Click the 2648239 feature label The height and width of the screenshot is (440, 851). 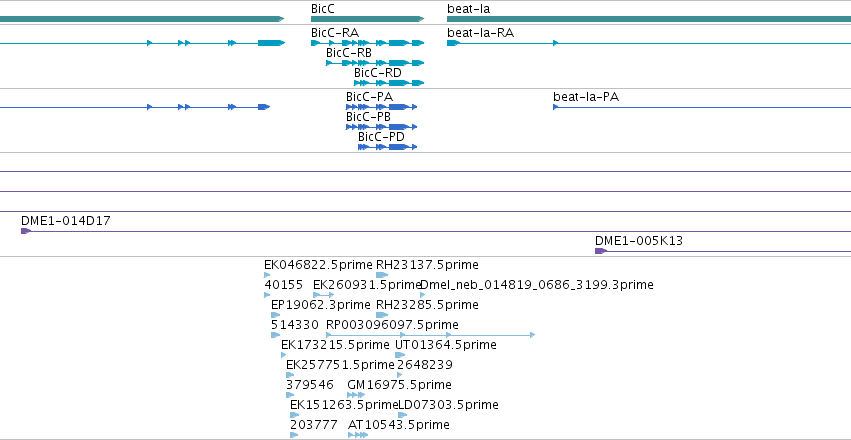tap(424, 365)
